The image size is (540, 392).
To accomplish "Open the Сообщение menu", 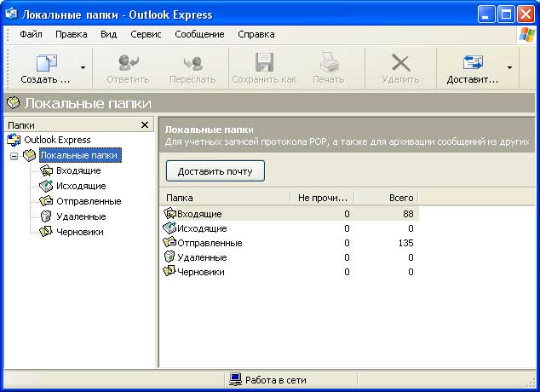I will [199, 34].
